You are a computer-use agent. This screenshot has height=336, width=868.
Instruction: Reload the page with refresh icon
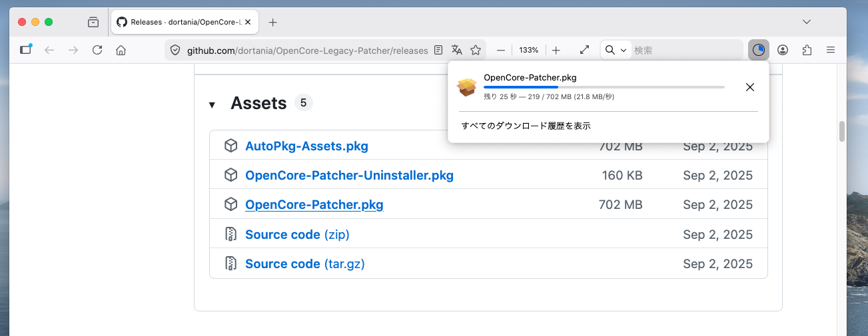(97, 50)
